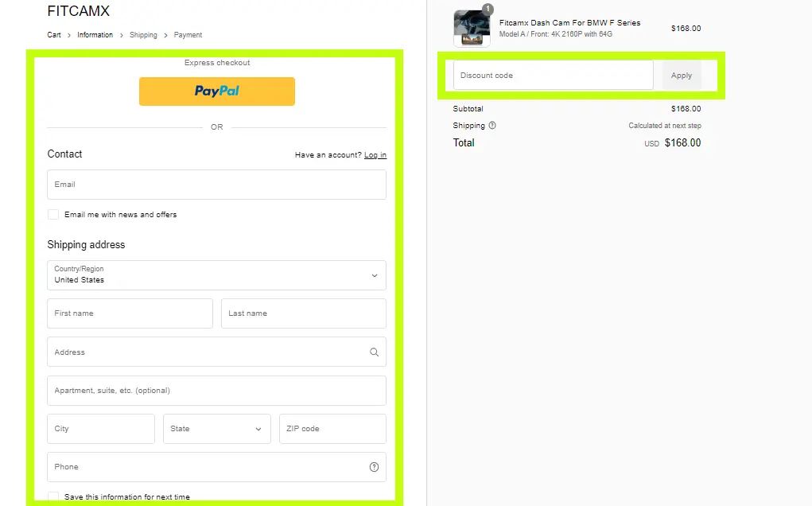Click the Subtotal label
This screenshot has width=812, height=506.
[x=468, y=109]
